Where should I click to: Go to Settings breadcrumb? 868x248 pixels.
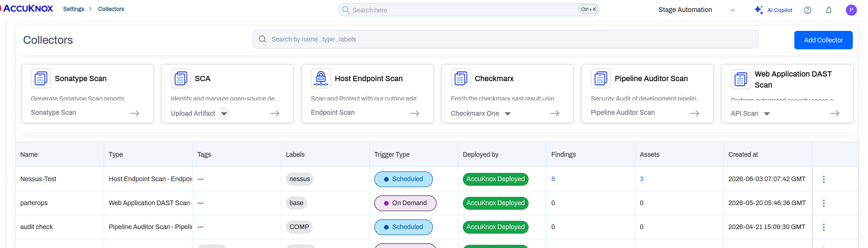pos(74,9)
